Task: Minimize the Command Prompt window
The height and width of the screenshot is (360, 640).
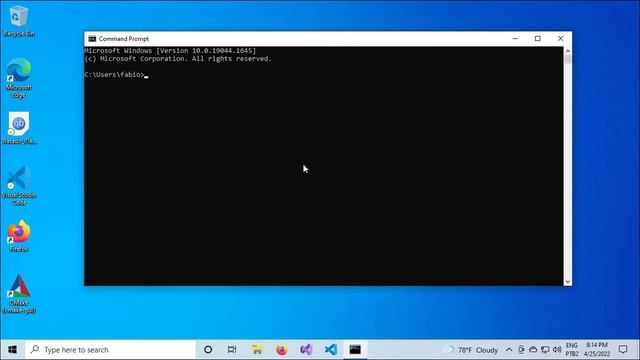Action: tap(515, 39)
